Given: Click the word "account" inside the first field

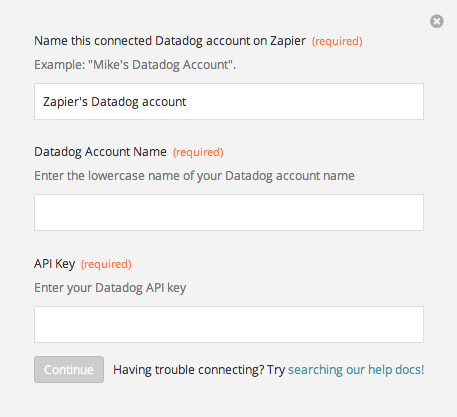Looking at the screenshot, I should [164, 102].
